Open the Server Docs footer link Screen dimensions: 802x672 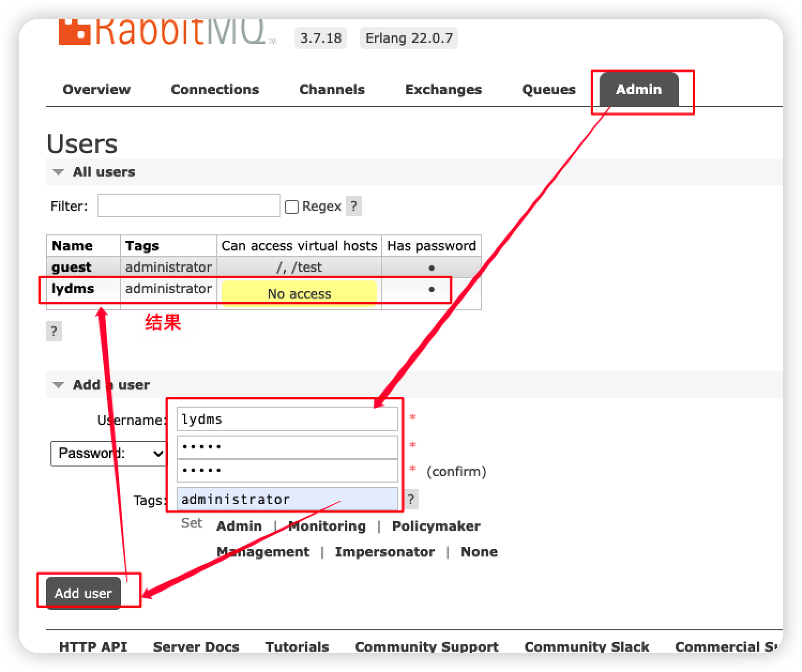coord(196,646)
